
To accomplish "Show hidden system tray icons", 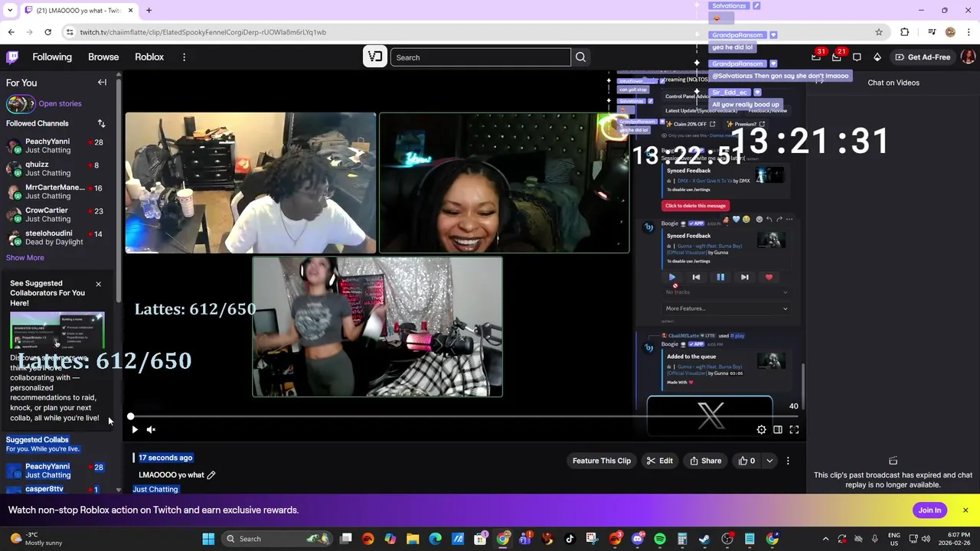I will coord(825,539).
